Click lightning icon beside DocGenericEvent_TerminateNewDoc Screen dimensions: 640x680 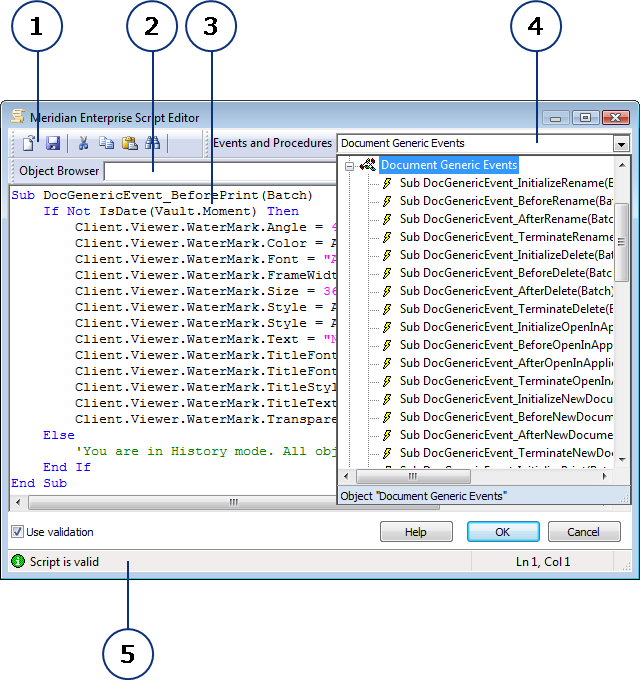(387, 453)
